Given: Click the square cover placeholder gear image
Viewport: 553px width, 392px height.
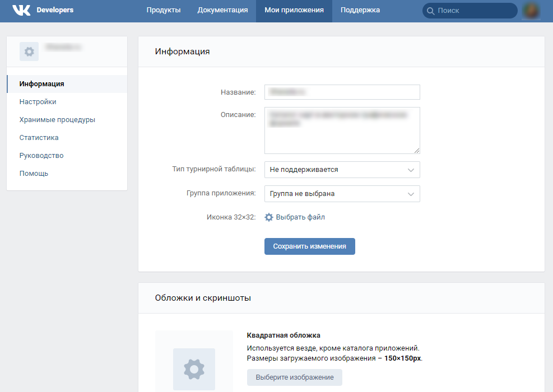Looking at the screenshot, I should click(194, 369).
